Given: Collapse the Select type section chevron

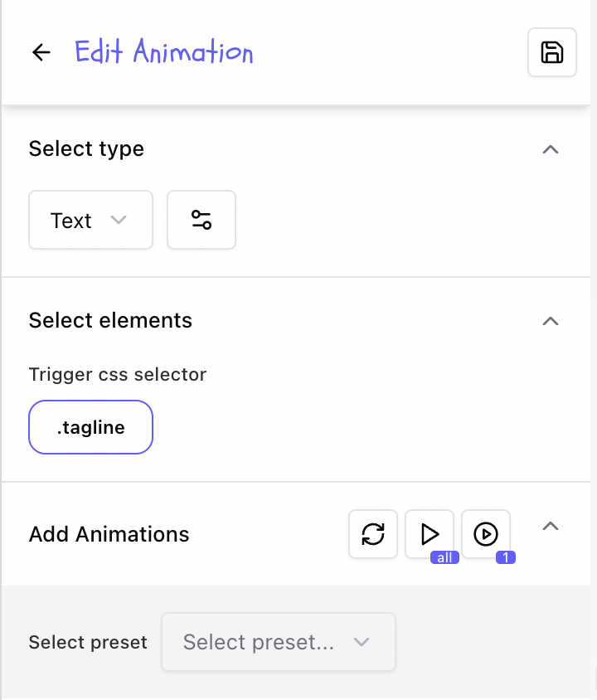Looking at the screenshot, I should [550, 149].
